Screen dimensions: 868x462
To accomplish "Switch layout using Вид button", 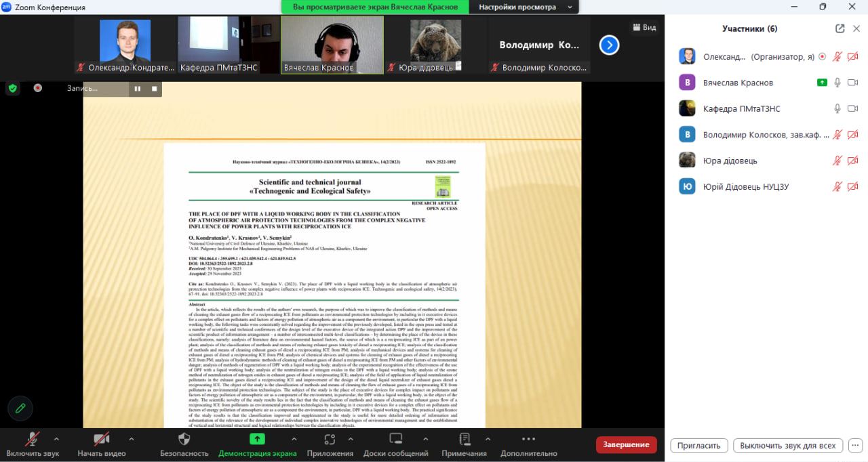I will click(644, 27).
